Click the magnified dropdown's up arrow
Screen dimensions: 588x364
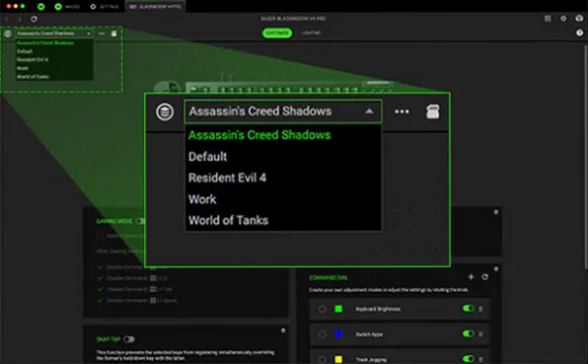tap(369, 111)
